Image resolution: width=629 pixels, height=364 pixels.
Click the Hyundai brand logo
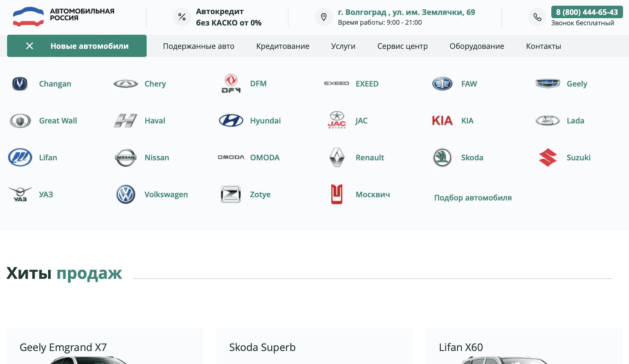[x=231, y=120]
